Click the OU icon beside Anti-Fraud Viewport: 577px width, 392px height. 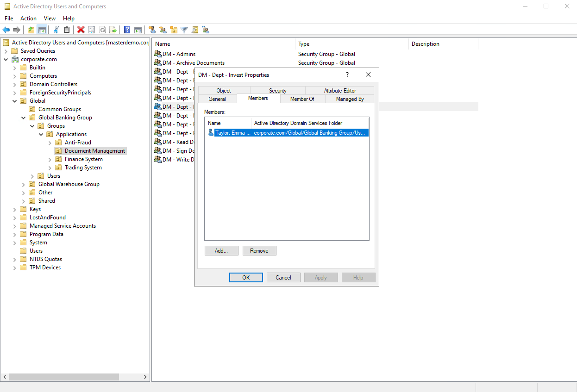point(58,143)
